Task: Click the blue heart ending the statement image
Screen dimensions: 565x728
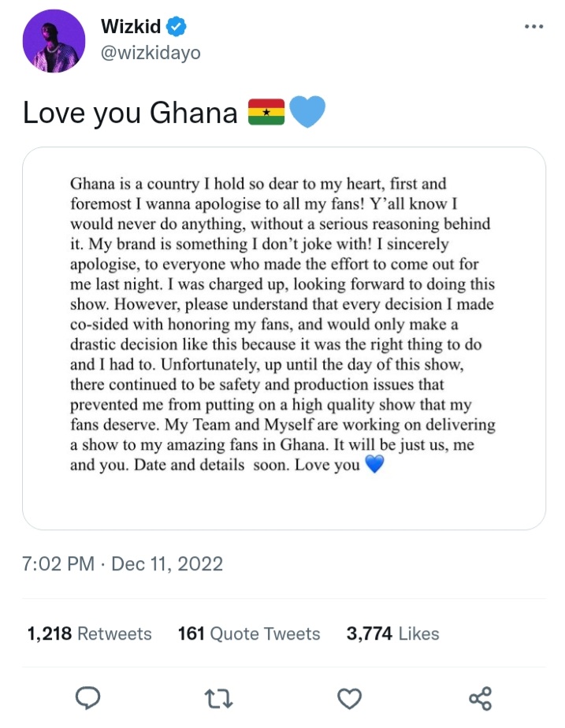Action: [x=375, y=465]
